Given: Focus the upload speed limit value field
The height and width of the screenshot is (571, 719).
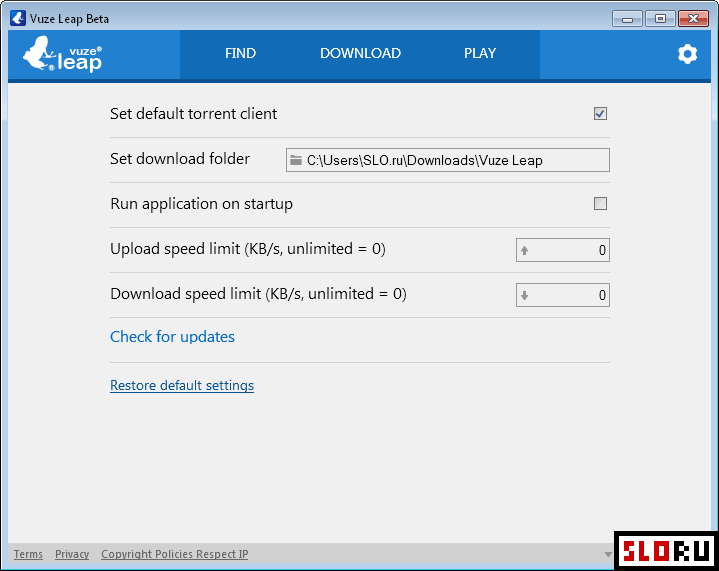Looking at the screenshot, I should [563, 250].
